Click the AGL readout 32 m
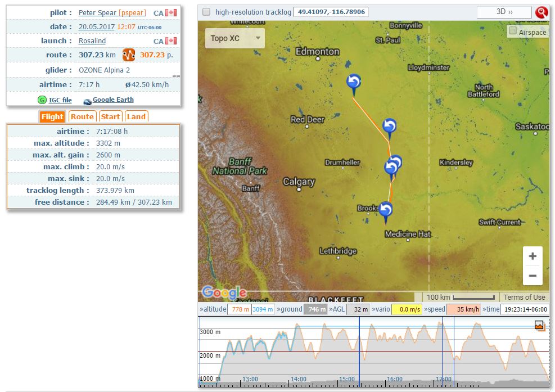The height and width of the screenshot is (392, 555). click(359, 309)
